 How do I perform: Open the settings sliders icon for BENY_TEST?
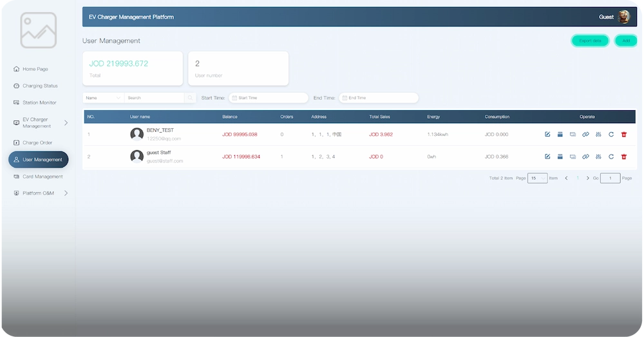(x=598, y=134)
